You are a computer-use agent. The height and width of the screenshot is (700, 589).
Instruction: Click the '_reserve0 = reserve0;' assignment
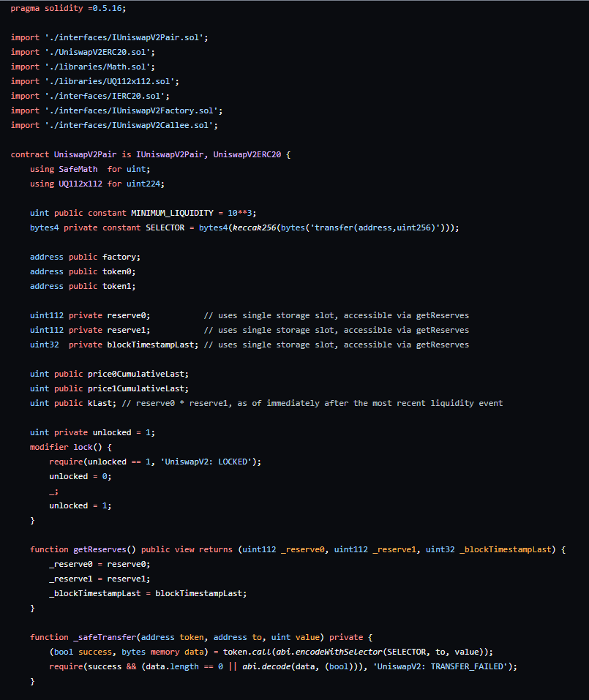(100, 564)
